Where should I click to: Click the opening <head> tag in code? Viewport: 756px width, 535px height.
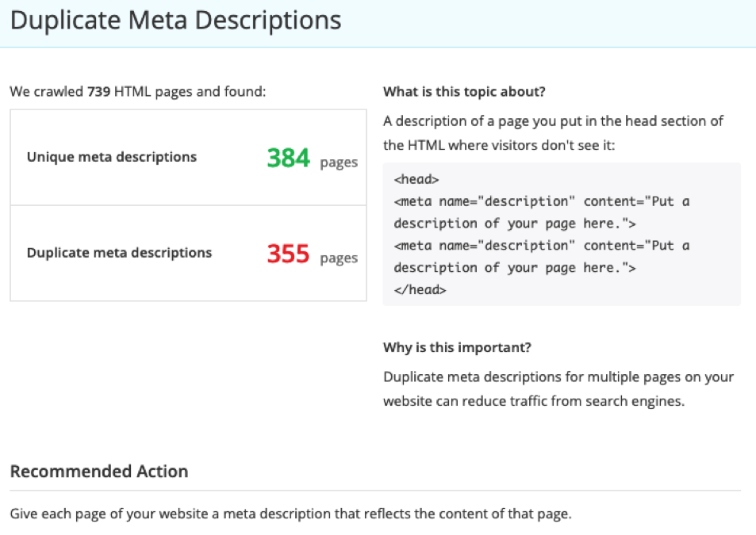click(416, 179)
